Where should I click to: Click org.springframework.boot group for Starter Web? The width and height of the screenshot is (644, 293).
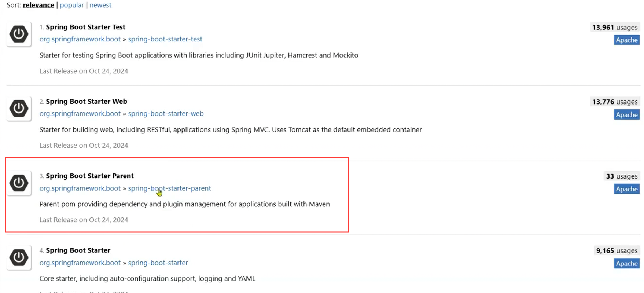coord(80,114)
